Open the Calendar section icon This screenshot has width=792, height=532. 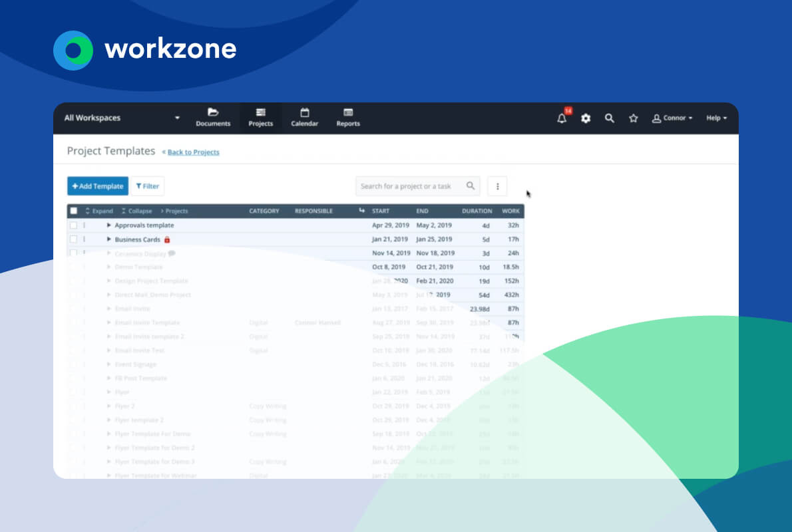tap(304, 117)
